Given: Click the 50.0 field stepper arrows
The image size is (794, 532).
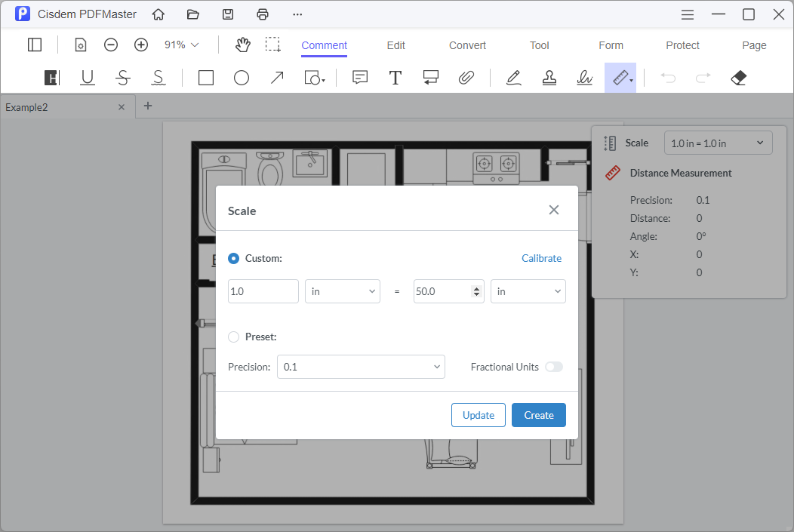Looking at the screenshot, I should [x=476, y=291].
